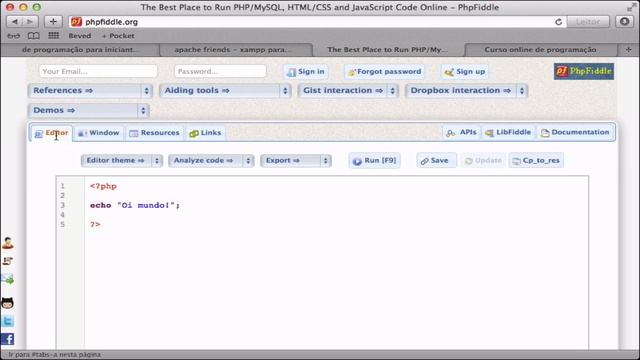
Task: Switch to the Resources tab
Action: tap(154, 133)
